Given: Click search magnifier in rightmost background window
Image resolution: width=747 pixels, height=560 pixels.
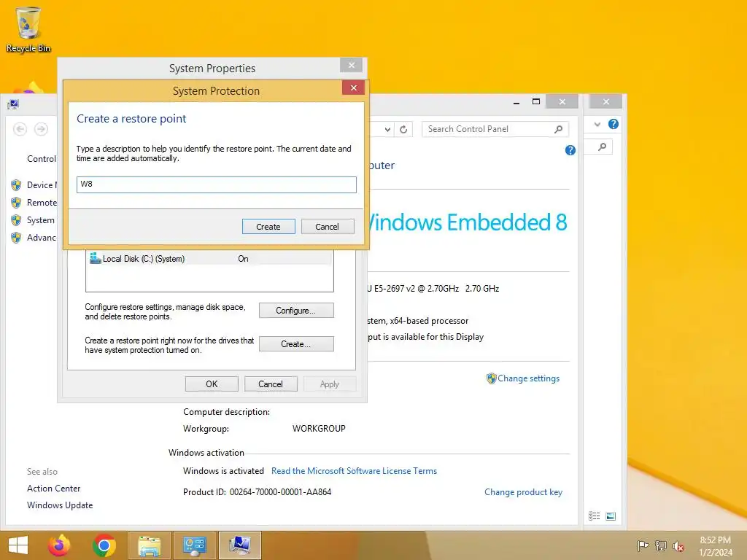Looking at the screenshot, I should 602,147.
